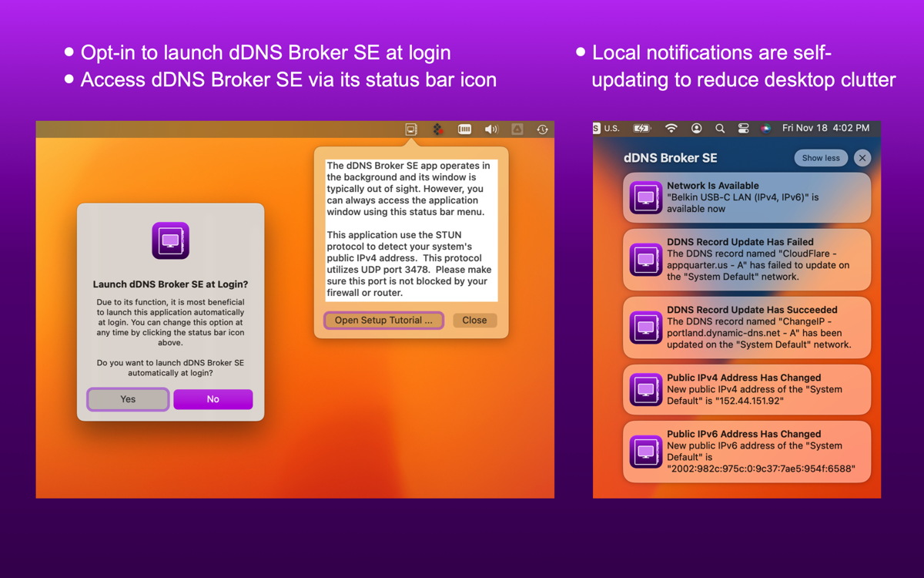This screenshot has height=578, width=924.
Task: Click the date and time in menu bar
Action: tap(825, 129)
